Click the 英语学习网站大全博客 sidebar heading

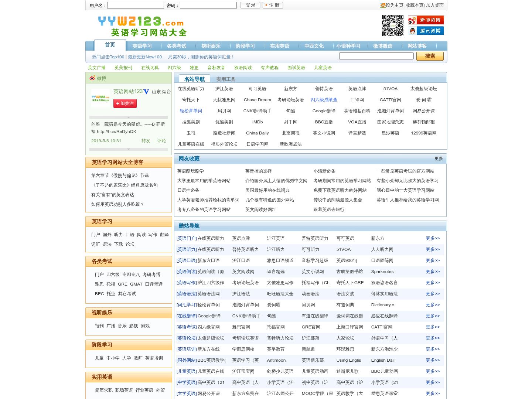(117, 163)
